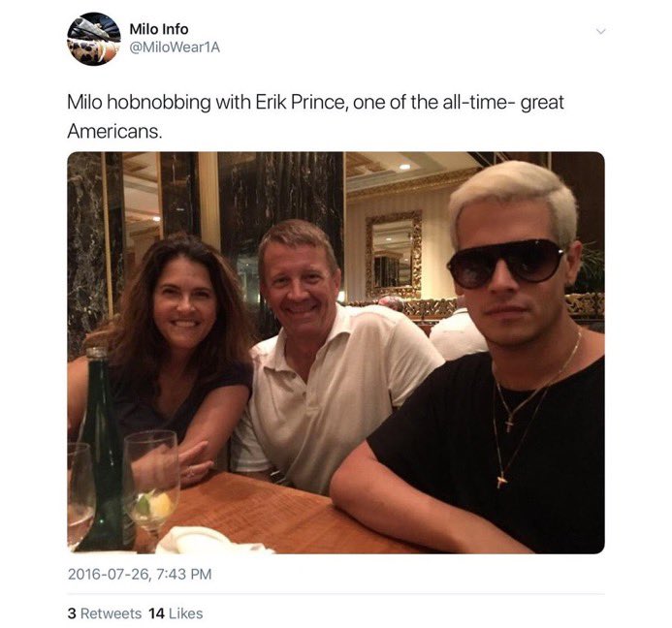Click the gold-framed mirror in the photo

(x=393, y=255)
